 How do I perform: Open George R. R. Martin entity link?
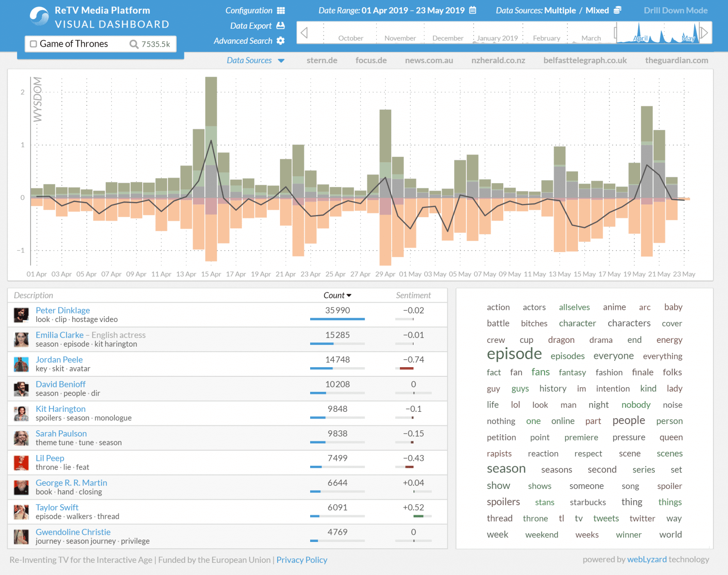tap(71, 483)
